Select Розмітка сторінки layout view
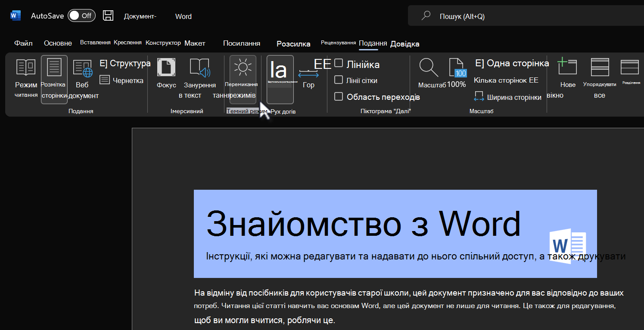The image size is (644, 330). coord(54,80)
